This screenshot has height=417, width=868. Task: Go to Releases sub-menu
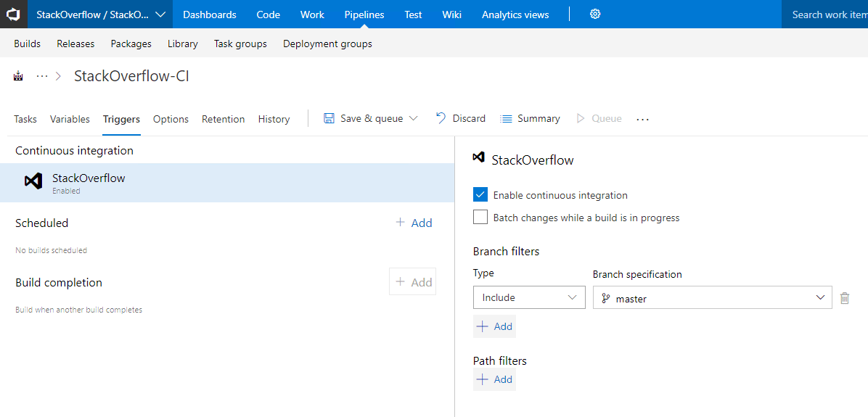point(75,44)
